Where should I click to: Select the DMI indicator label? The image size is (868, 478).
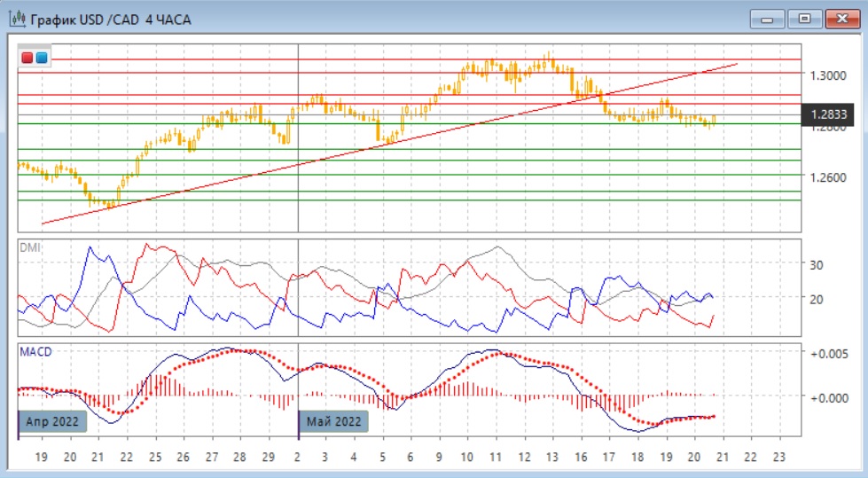click(x=29, y=247)
